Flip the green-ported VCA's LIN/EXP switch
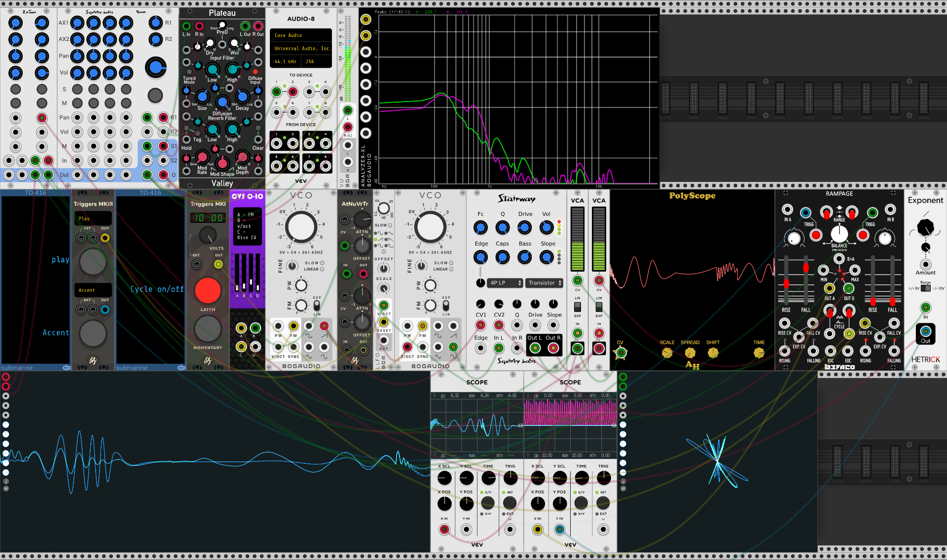 click(578, 307)
